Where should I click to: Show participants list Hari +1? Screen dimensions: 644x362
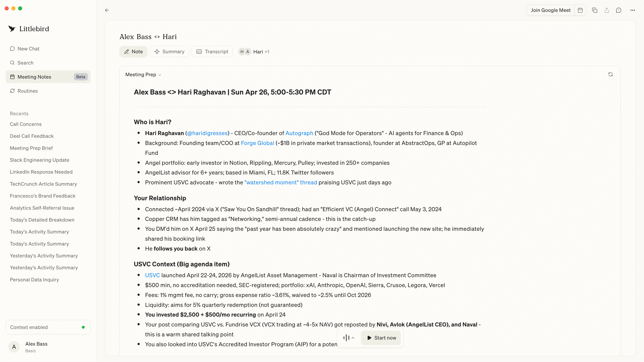254,52
